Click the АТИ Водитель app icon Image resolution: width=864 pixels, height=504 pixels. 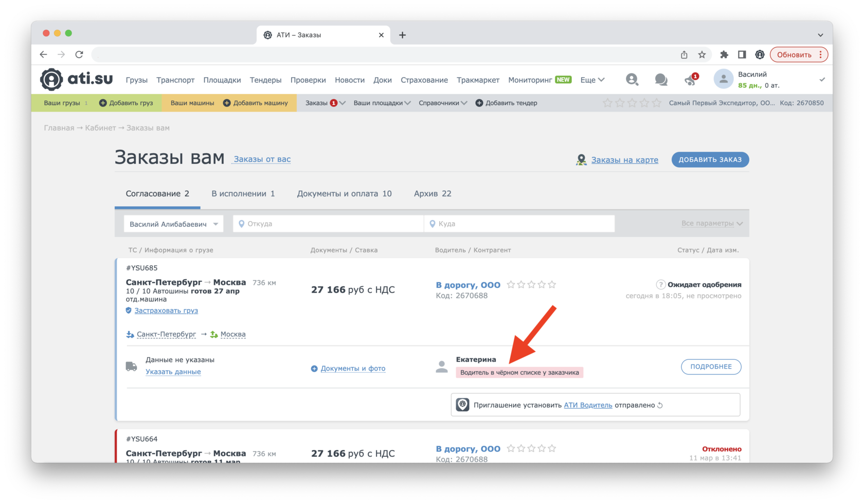point(463,405)
